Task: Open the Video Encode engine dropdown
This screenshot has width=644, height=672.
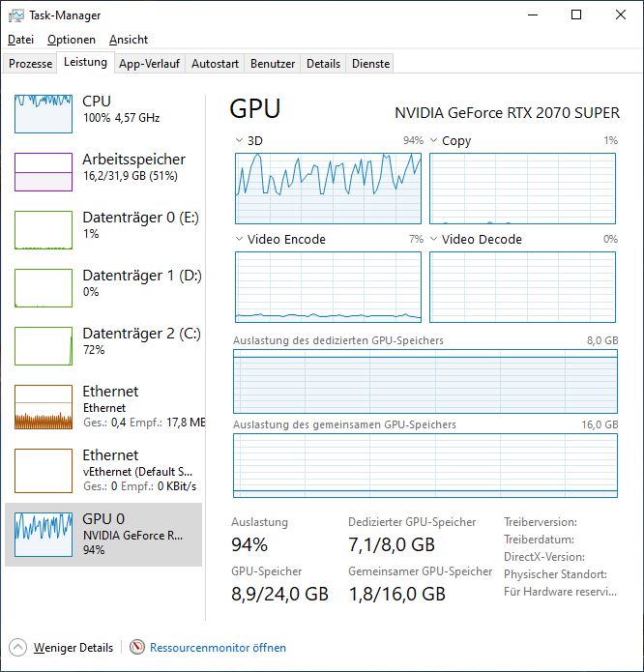Action: (x=239, y=239)
